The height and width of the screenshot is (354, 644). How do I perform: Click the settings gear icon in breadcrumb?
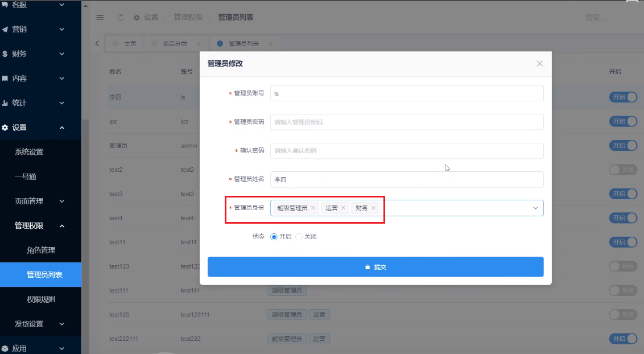137,18
